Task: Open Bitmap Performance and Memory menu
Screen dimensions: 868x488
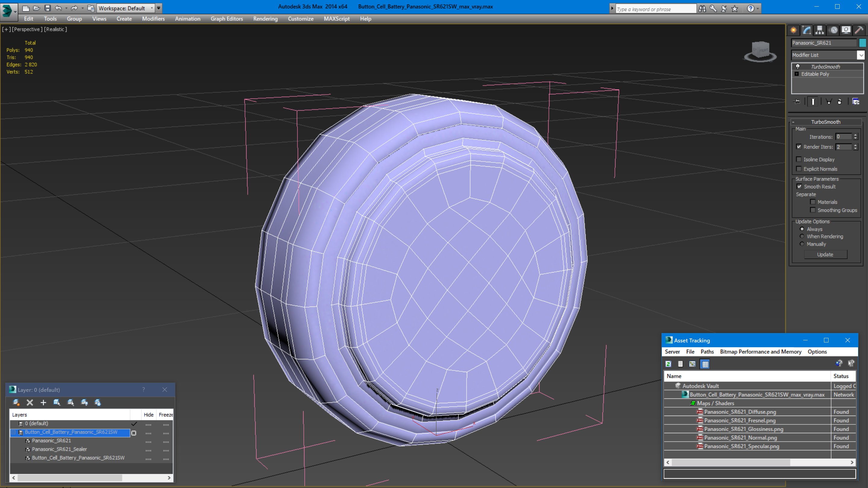Action: (760, 351)
